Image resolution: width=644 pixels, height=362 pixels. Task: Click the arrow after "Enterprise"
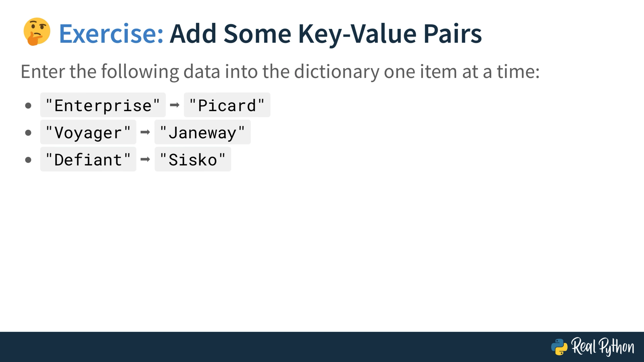[x=174, y=105]
